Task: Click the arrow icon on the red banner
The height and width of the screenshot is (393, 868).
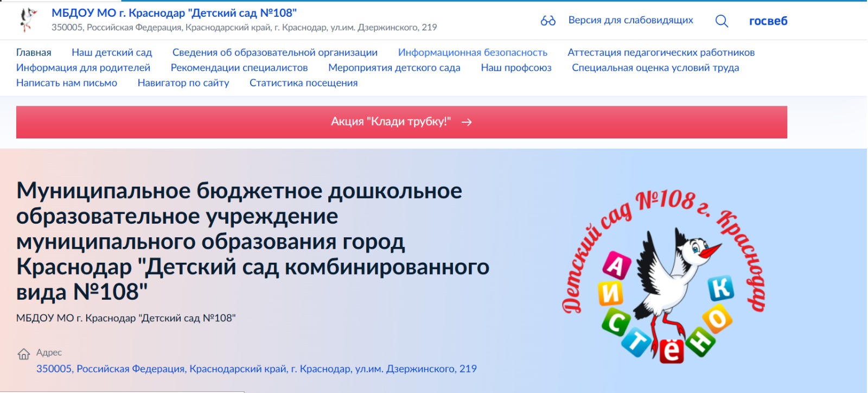Action: tap(467, 122)
